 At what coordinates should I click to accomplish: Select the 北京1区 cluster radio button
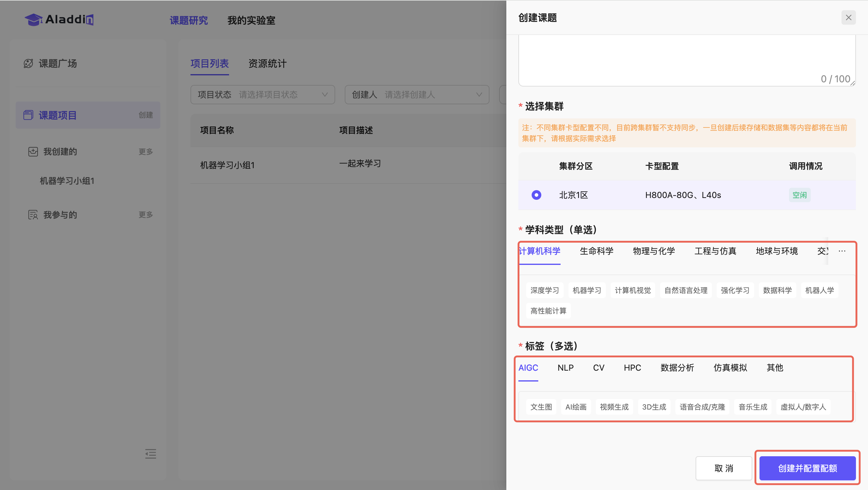coord(536,195)
